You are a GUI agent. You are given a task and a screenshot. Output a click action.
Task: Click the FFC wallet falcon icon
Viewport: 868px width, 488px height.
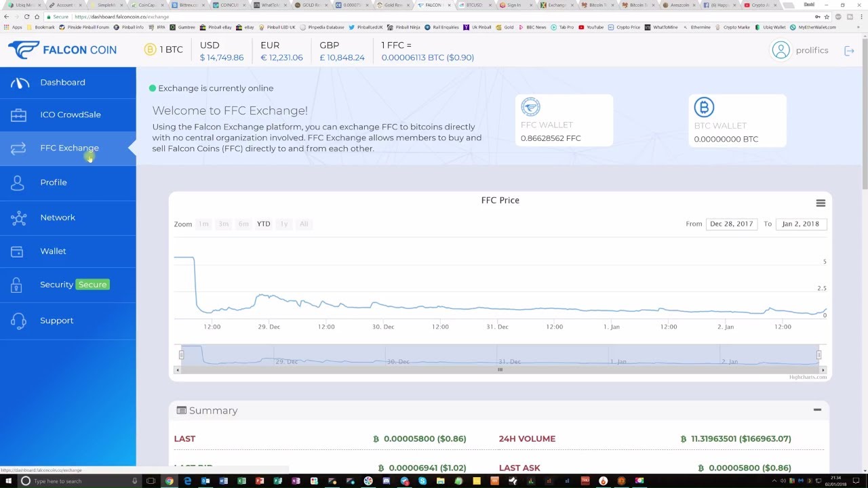pos(530,107)
